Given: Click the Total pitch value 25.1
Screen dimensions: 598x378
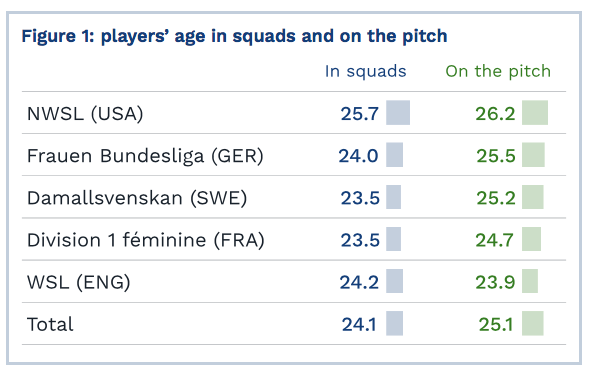Looking at the screenshot, I should point(496,325).
